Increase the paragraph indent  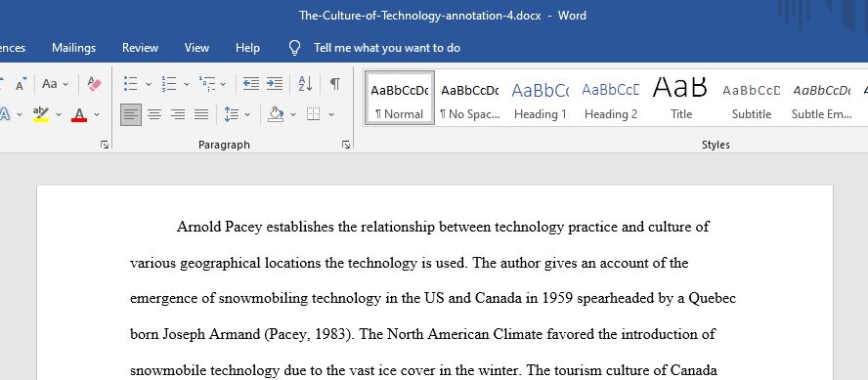tap(275, 84)
